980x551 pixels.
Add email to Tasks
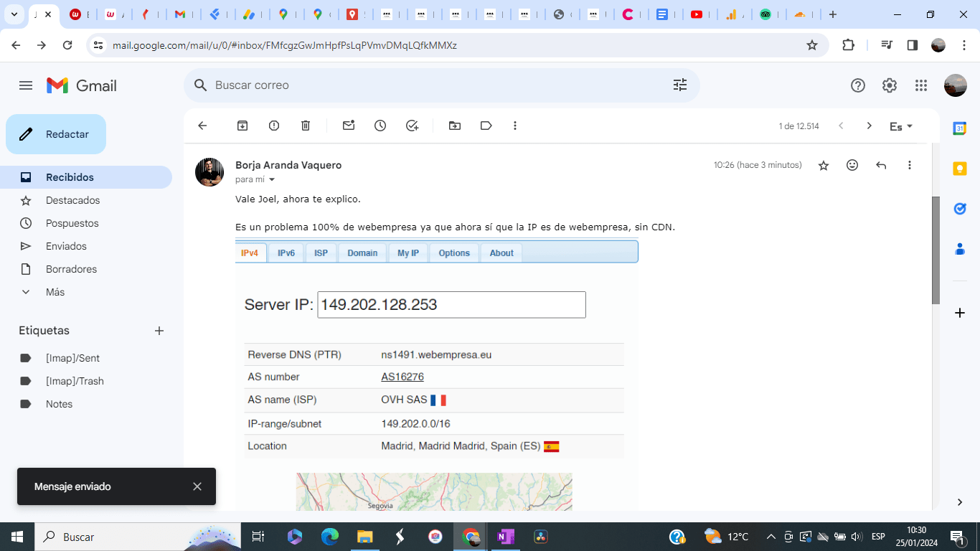[412, 126]
